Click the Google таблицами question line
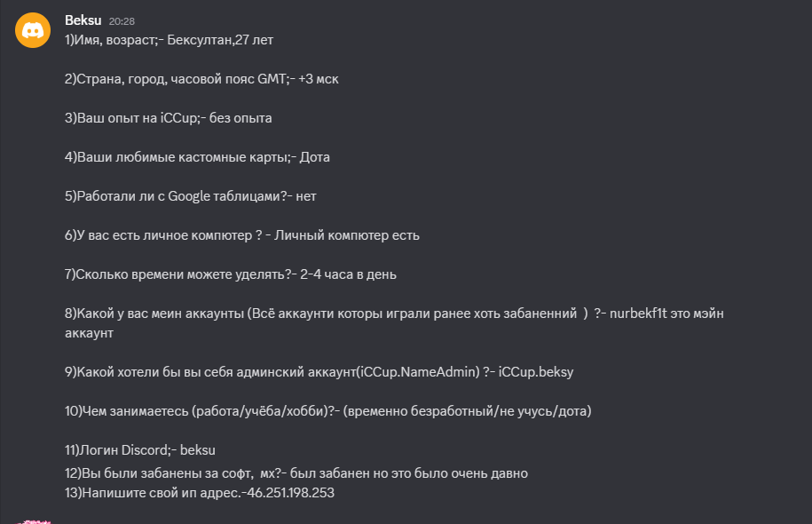 (190, 196)
